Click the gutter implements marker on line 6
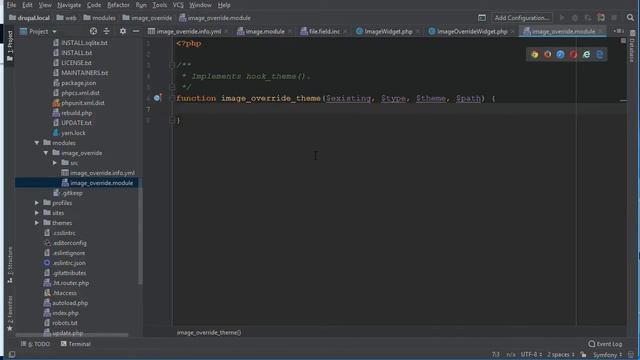Viewport: 640px width, 360px height. (x=158, y=98)
